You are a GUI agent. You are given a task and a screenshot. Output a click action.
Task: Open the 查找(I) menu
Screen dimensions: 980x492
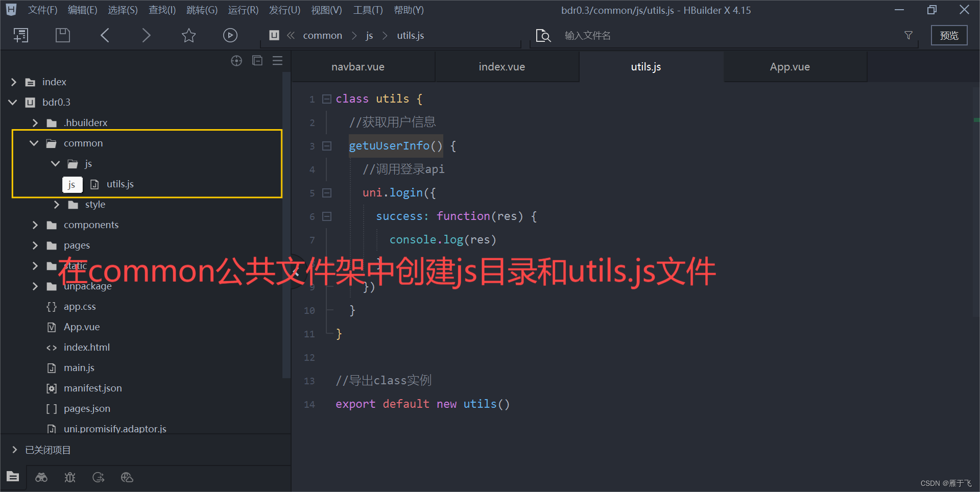[162, 10]
